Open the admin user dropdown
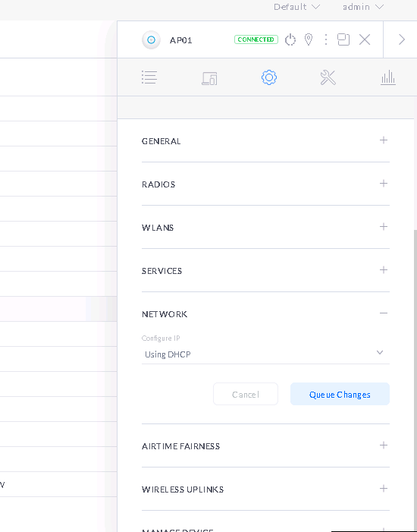417x532 pixels. (363, 7)
